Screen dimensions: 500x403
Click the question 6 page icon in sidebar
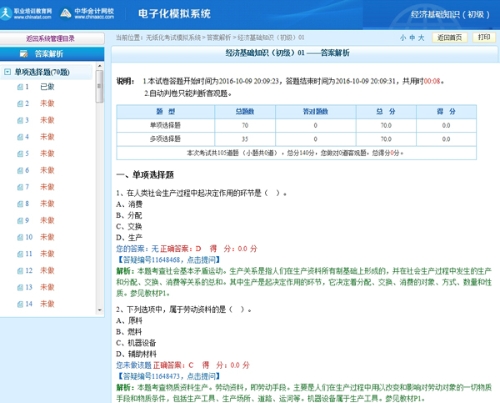[x=20, y=170]
